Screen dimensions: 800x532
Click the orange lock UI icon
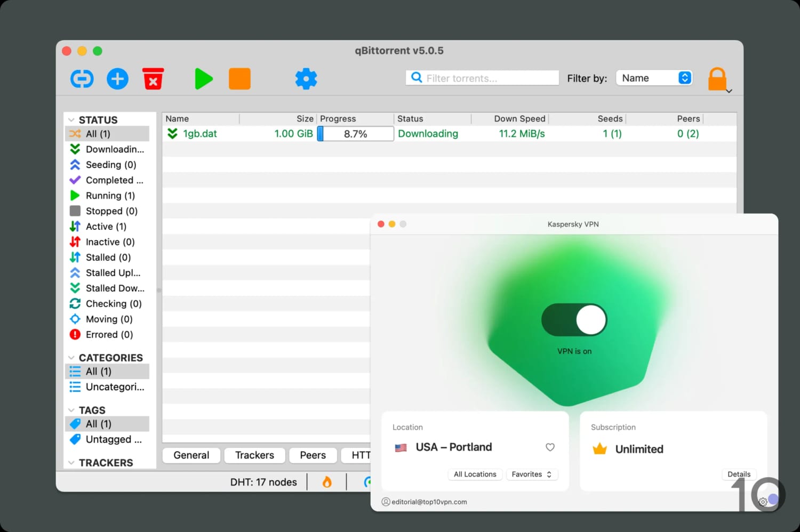tap(717, 79)
